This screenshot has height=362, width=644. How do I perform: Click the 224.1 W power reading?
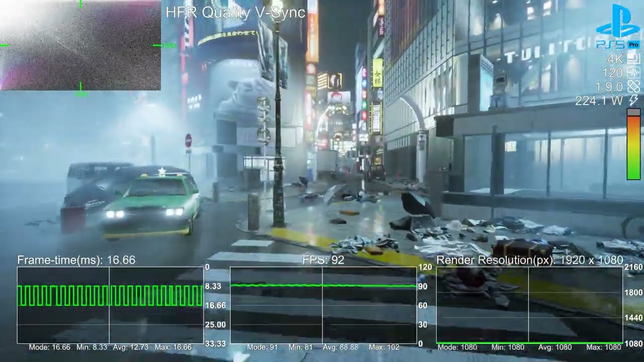599,101
